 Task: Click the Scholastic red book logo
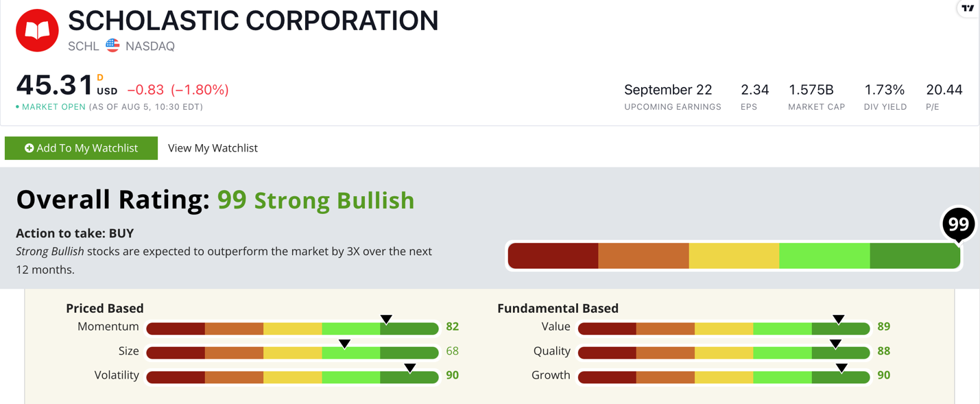37,31
